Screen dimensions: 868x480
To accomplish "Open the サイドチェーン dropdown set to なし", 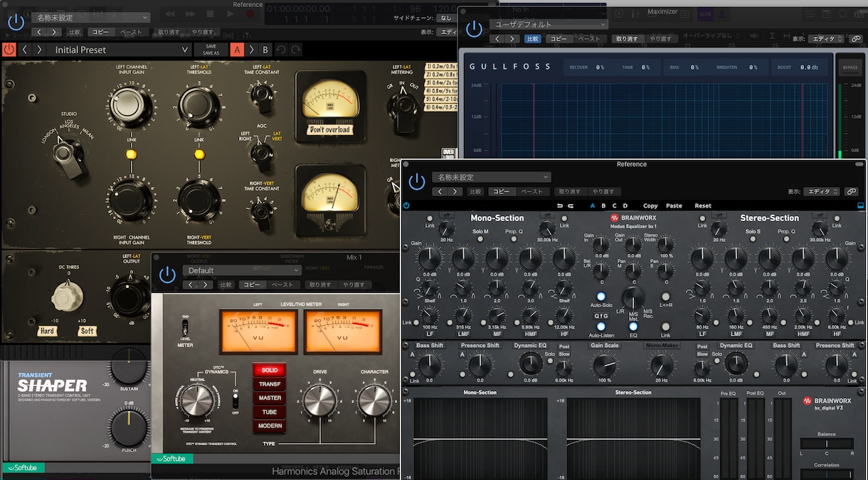I will (447, 18).
